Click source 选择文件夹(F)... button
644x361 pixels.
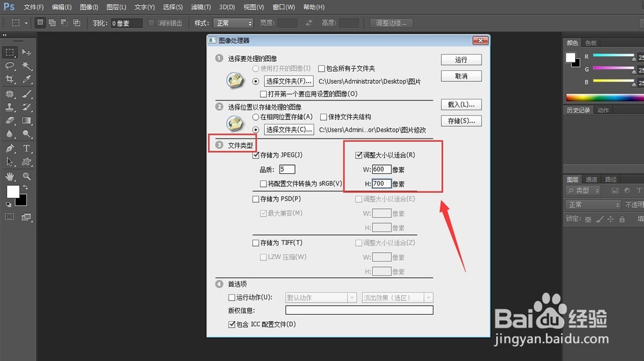(289, 81)
